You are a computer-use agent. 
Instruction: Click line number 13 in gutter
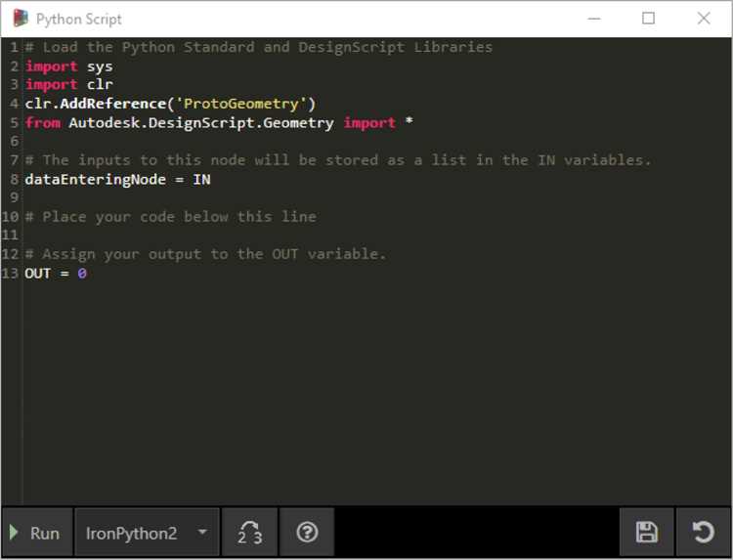(x=10, y=274)
